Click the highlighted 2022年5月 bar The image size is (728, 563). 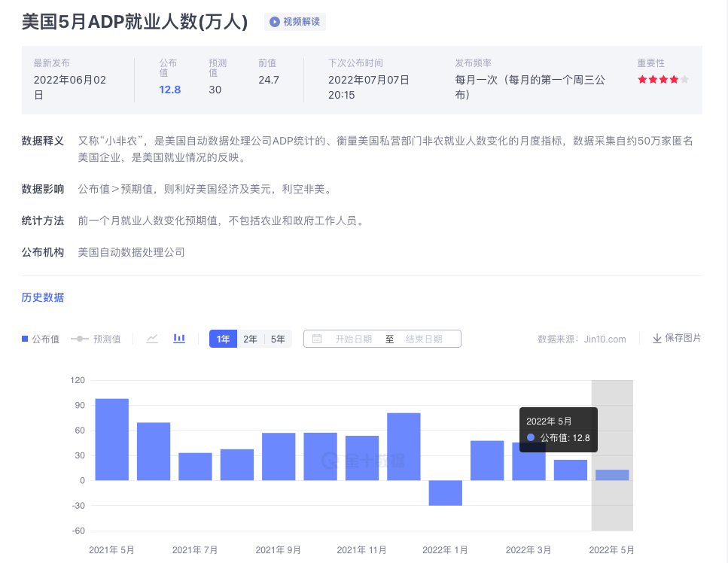[x=612, y=475]
